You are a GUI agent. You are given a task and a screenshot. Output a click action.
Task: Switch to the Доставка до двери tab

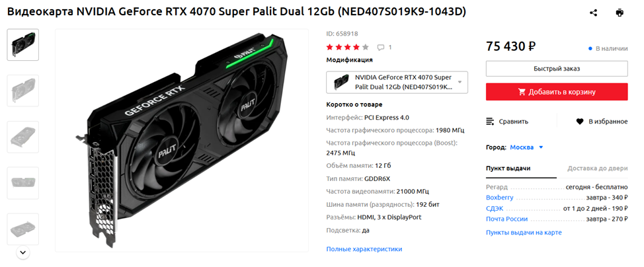(597, 169)
